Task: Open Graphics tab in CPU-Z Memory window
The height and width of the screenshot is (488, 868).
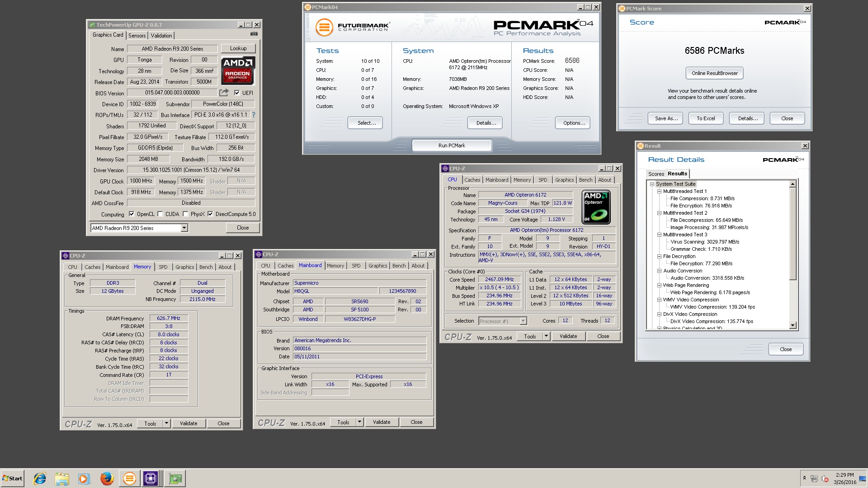Action: pos(184,267)
